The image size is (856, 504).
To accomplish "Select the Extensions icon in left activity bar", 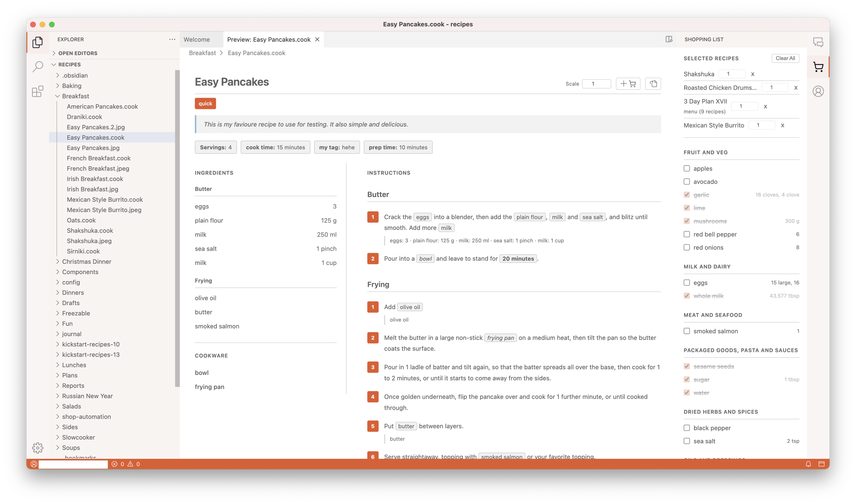I will (38, 91).
